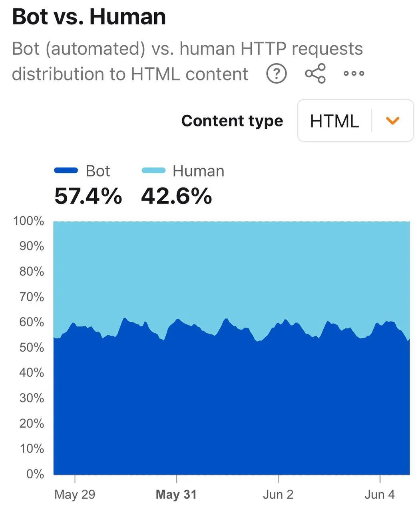Open the help question mark icon
420x512 pixels.
(277, 74)
